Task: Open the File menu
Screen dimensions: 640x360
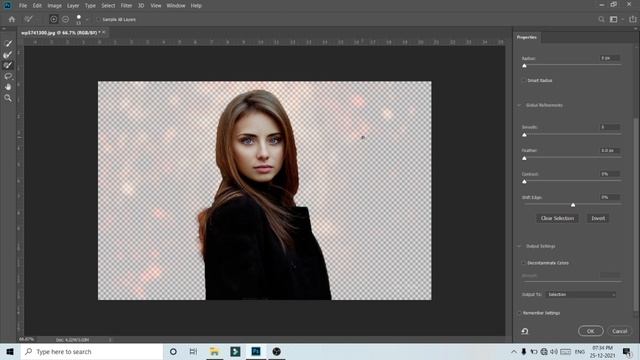Action: coord(23,6)
